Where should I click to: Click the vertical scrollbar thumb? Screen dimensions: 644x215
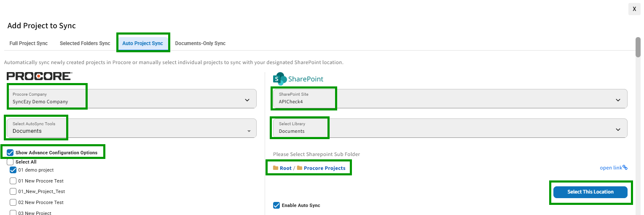638,47
